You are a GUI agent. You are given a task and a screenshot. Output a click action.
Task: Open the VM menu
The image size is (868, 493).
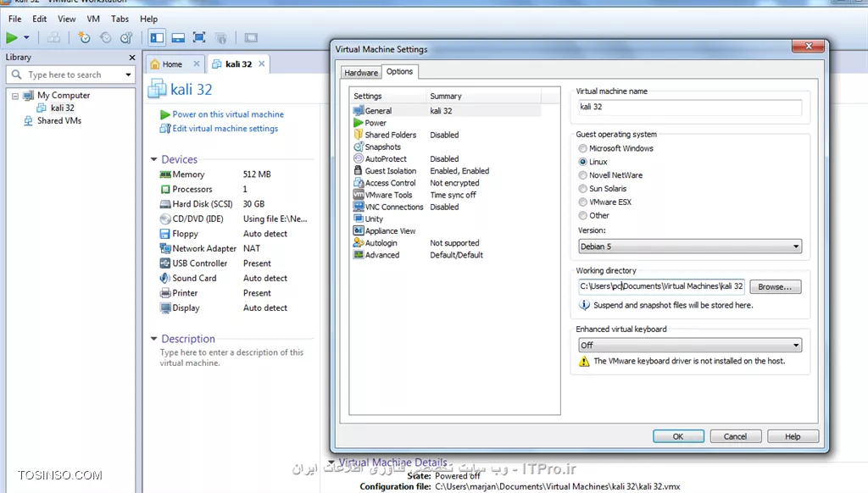click(x=93, y=19)
